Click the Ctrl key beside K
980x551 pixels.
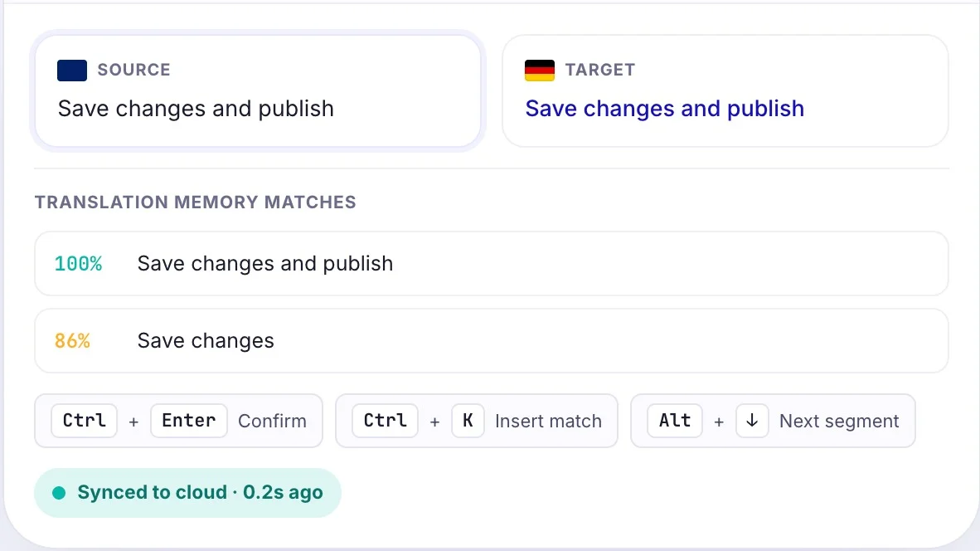pos(385,420)
